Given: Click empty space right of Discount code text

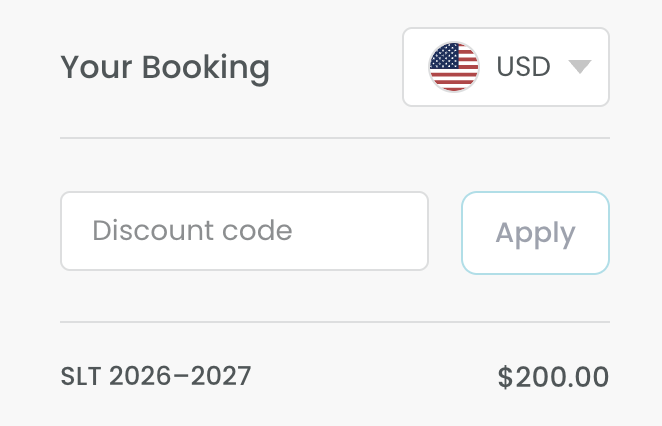Looking at the screenshot, I should tap(359, 231).
